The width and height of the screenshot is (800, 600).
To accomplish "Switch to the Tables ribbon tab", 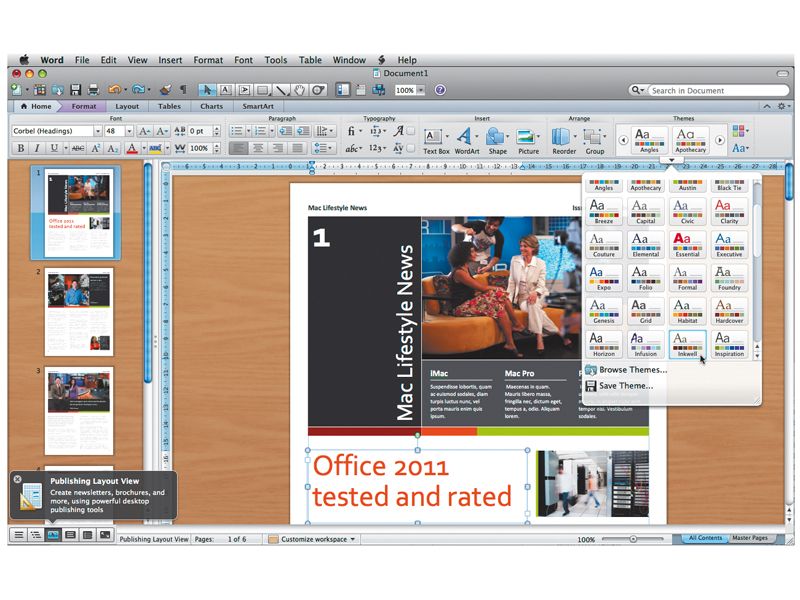I will pos(169,106).
